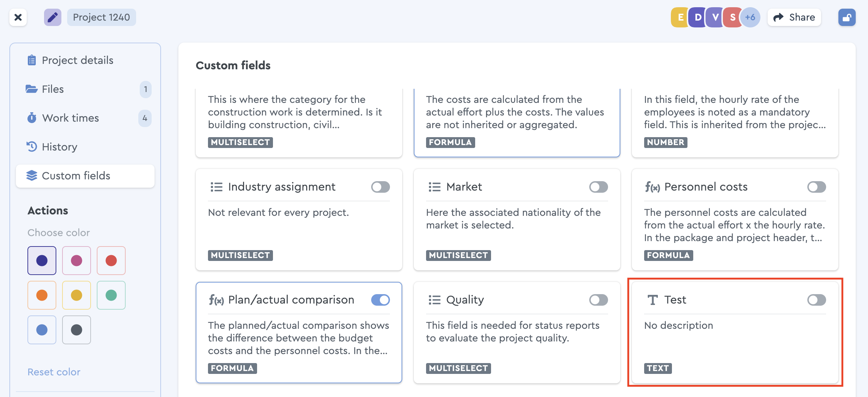Open the +6 additional members avatar
This screenshot has width=868, height=397.
point(750,17)
